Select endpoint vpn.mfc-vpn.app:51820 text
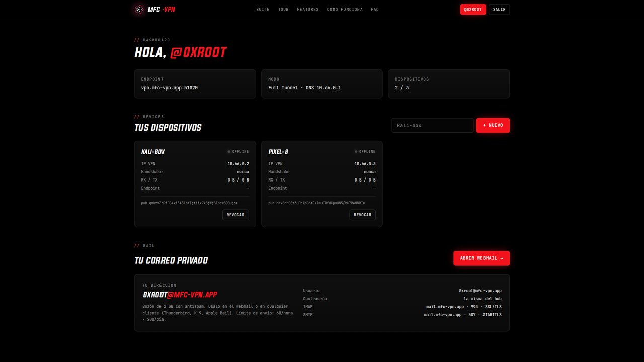This screenshot has width=644, height=362. (170, 88)
